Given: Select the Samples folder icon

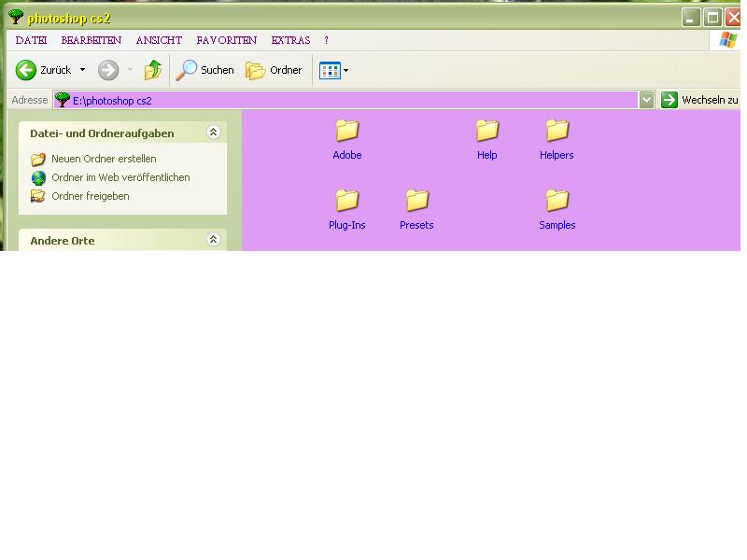Looking at the screenshot, I should click(557, 200).
